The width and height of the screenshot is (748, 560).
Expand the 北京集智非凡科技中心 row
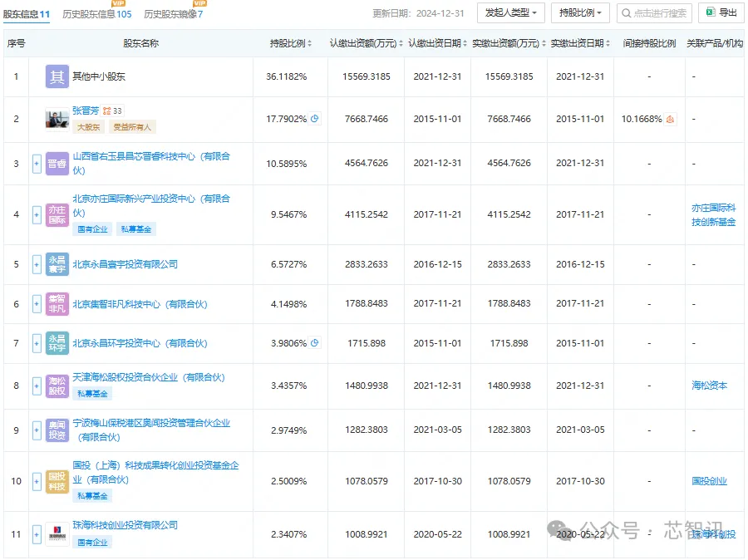coord(37,304)
